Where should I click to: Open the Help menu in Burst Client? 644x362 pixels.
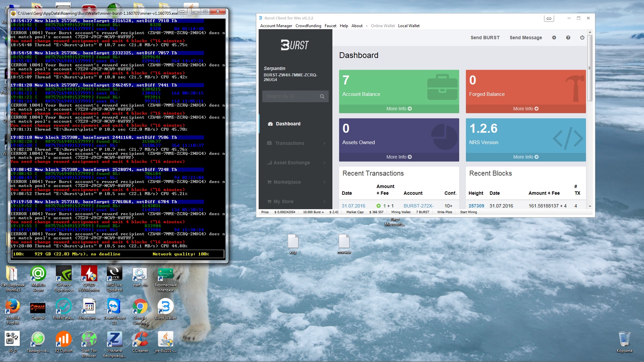(344, 26)
